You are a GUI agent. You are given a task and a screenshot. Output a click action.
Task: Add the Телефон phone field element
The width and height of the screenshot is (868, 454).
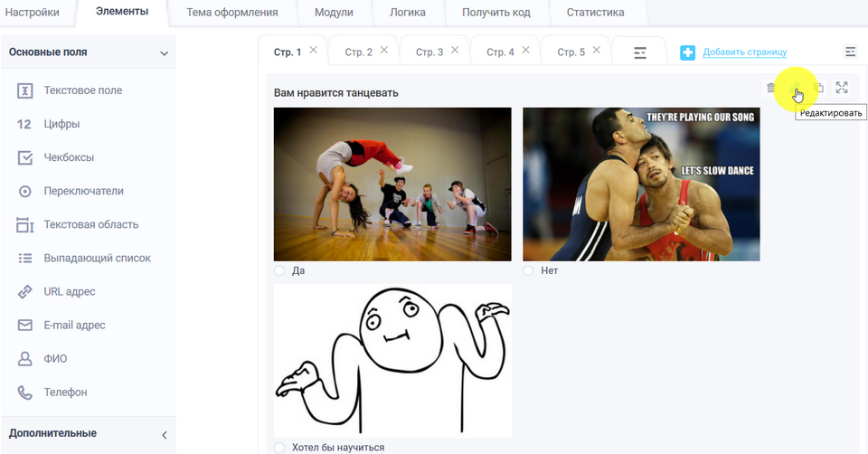tap(65, 393)
